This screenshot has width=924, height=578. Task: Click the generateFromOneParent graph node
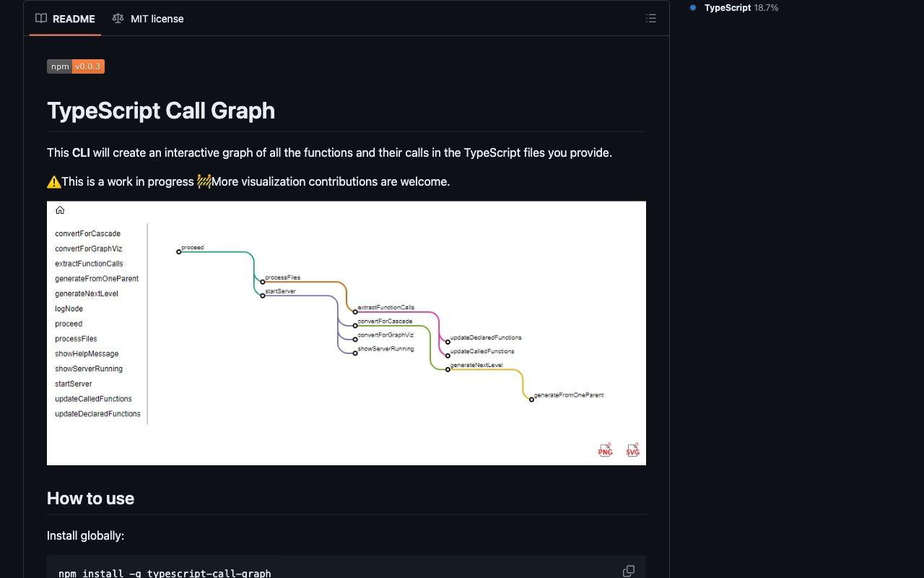point(531,400)
